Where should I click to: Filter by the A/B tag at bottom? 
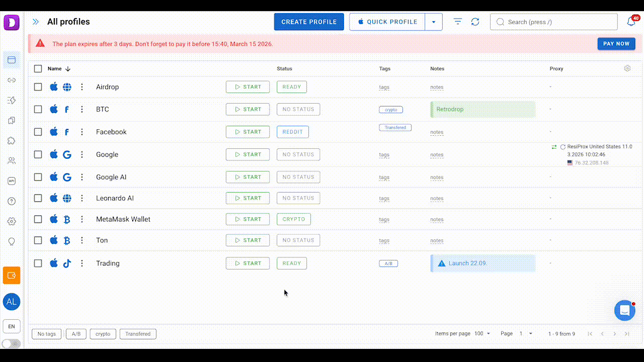(76, 334)
